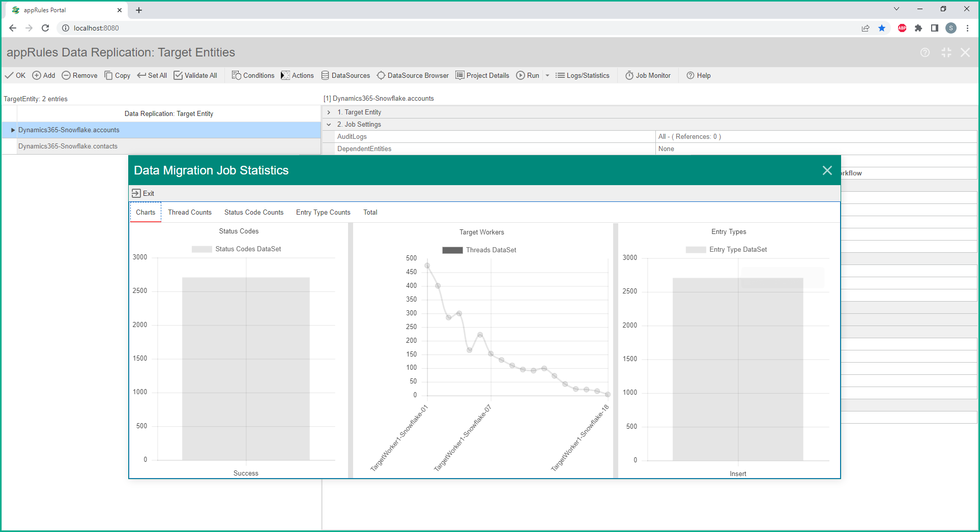
Task: Open the ABP extension icon
Action: pos(902,28)
